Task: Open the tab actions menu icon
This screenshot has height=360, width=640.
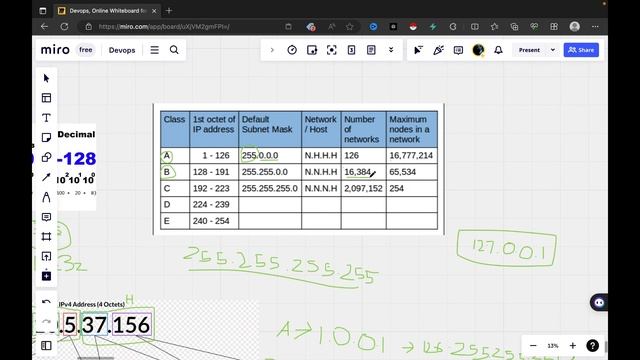Action: [43, 11]
